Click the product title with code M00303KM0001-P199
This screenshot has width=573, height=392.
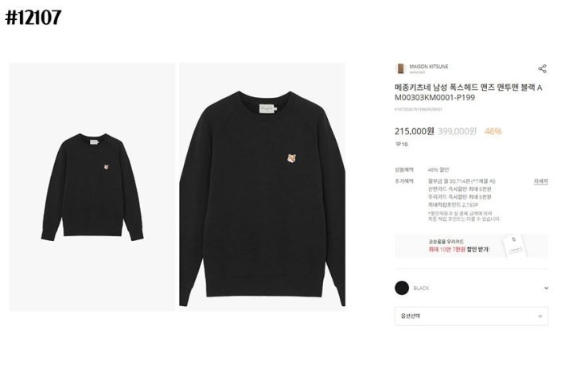tap(469, 92)
